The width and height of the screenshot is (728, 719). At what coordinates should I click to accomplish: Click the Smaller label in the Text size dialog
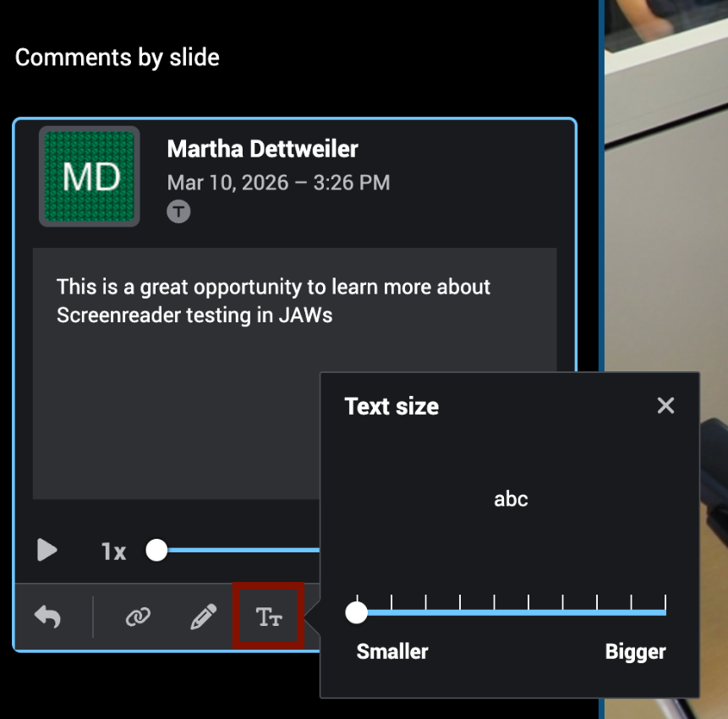[391, 651]
